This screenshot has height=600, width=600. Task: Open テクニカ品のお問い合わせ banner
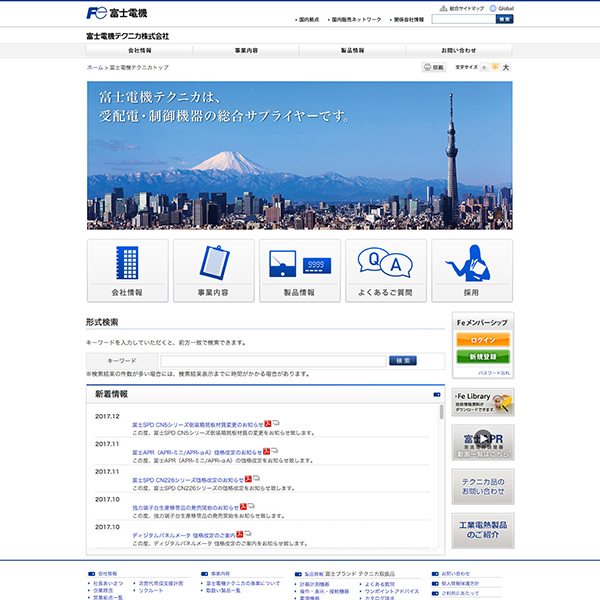pyautogui.click(x=483, y=486)
